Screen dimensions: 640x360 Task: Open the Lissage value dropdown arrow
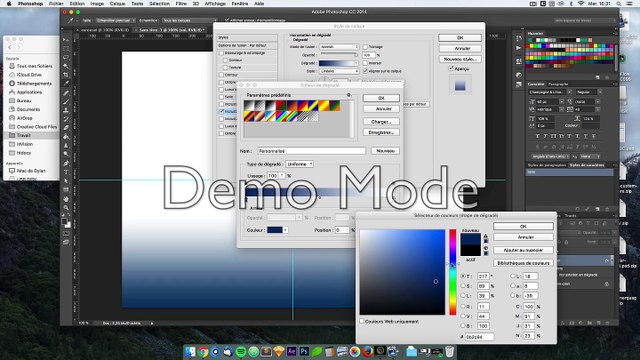click(x=282, y=176)
